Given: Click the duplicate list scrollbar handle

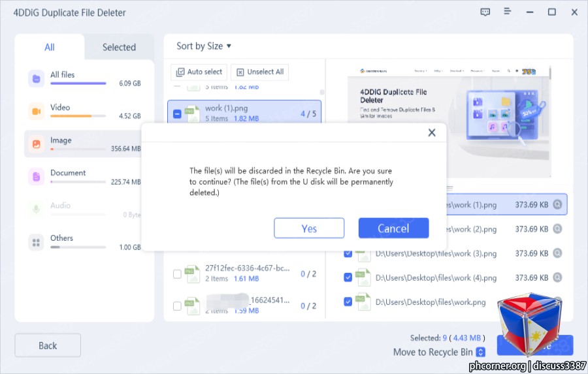Looking at the screenshot, I should click(321, 92).
